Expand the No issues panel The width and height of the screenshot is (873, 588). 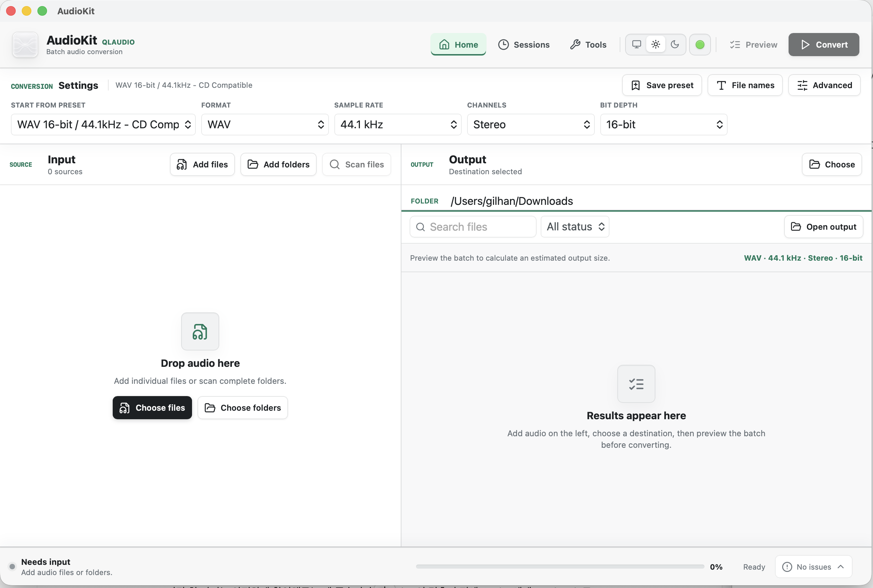click(x=814, y=567)
